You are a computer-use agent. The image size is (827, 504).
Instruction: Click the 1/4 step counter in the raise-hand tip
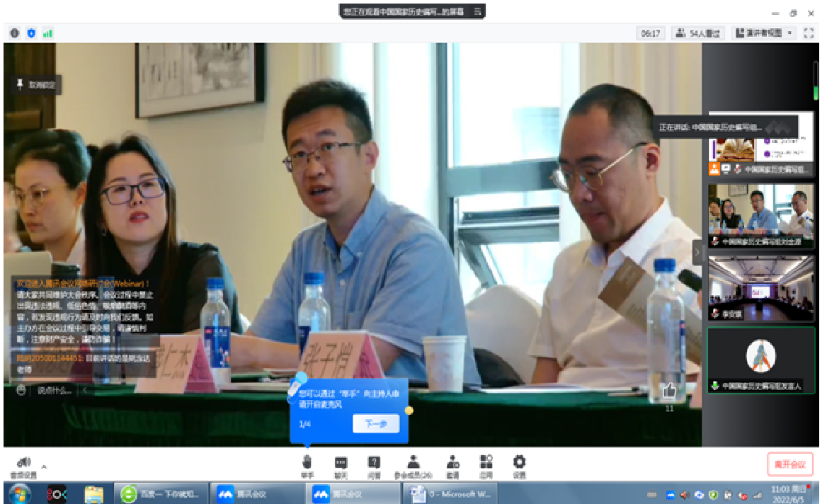pos(304,424)
